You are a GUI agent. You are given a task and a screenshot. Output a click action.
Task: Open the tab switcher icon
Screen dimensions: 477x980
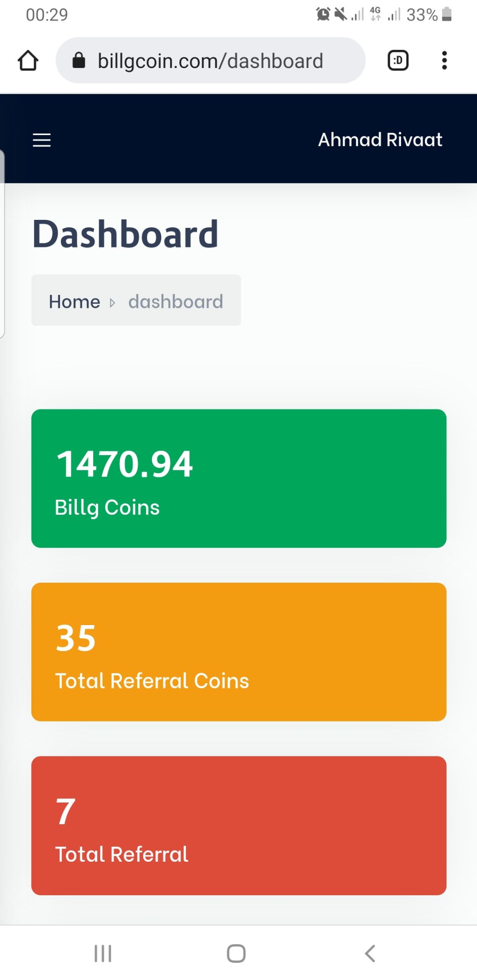click(x=398, y=61)
